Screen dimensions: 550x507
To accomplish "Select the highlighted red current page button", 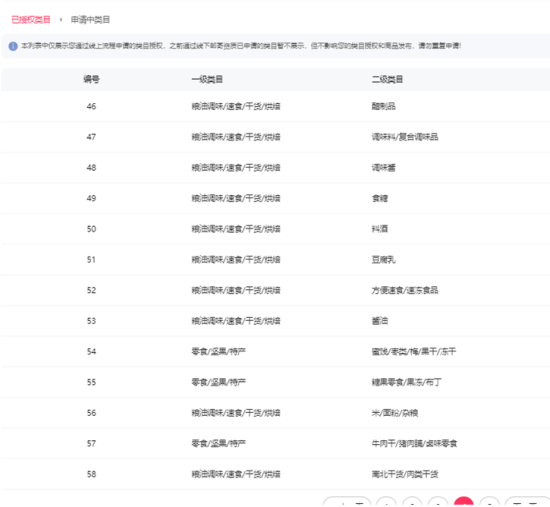I will coord(464,502).
